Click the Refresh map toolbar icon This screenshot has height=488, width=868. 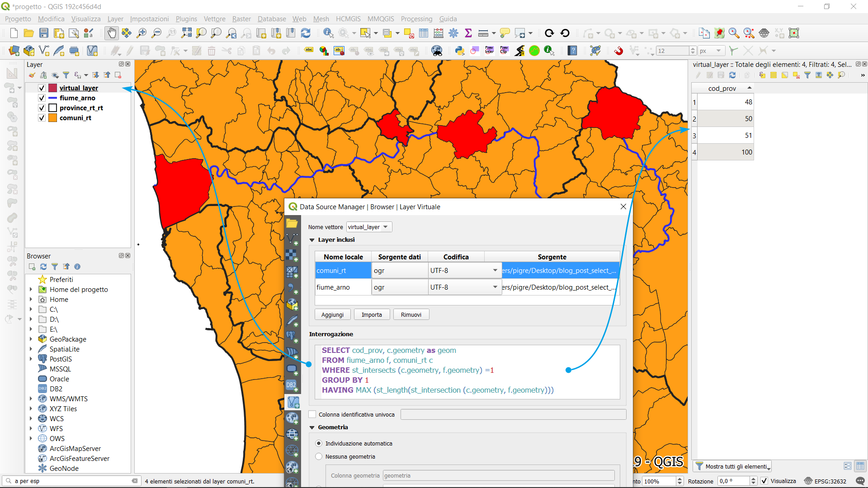[306, 33]
